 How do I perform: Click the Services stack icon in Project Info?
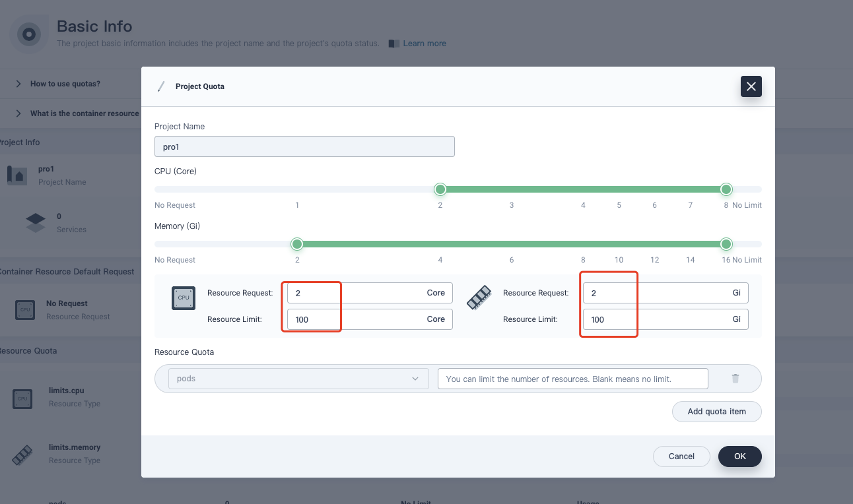[35, 222]
